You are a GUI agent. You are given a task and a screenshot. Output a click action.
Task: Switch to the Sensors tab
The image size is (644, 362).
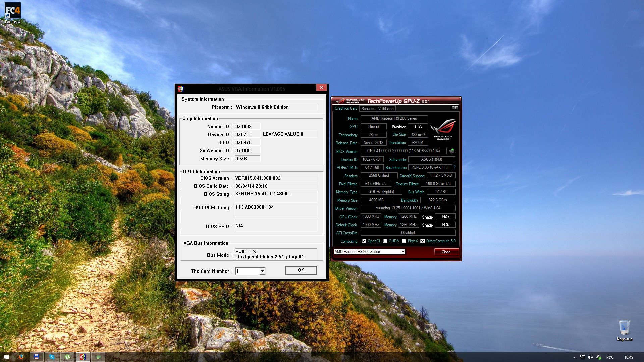tap(368, 109)
